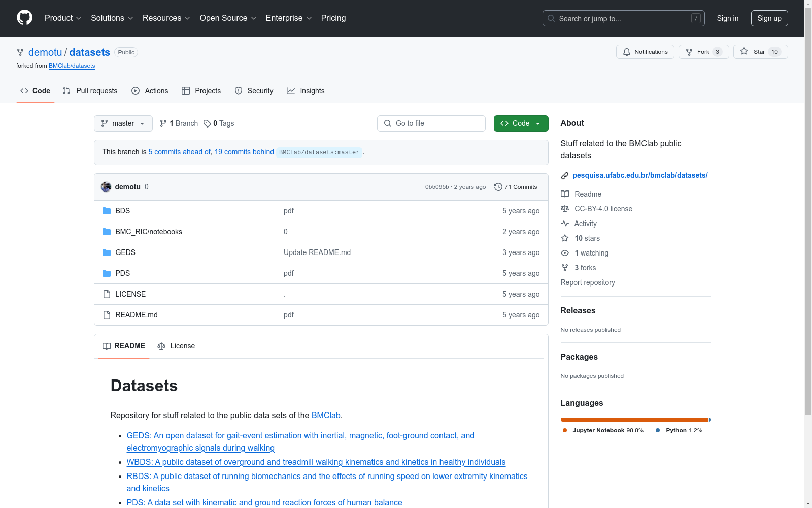The width and height of the screenshot is (812, 508).
Task: Expand the Solutions menu
Action: 112,18
